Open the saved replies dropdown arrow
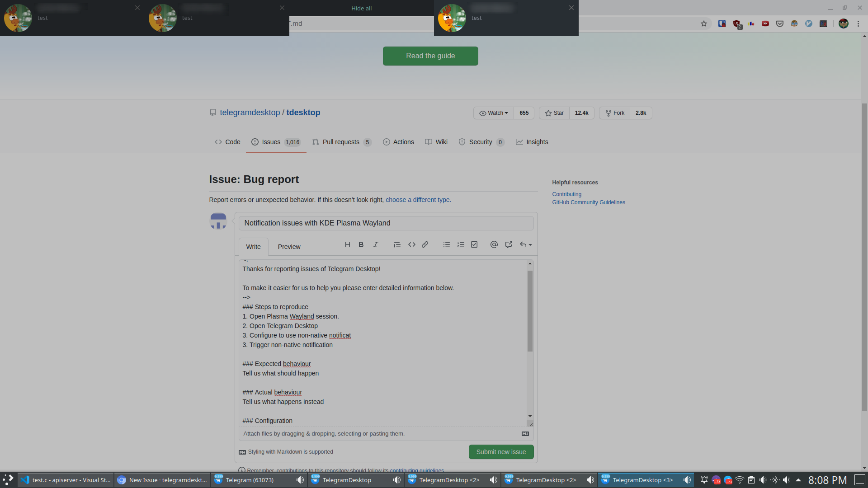 click(x=529, y=244)
